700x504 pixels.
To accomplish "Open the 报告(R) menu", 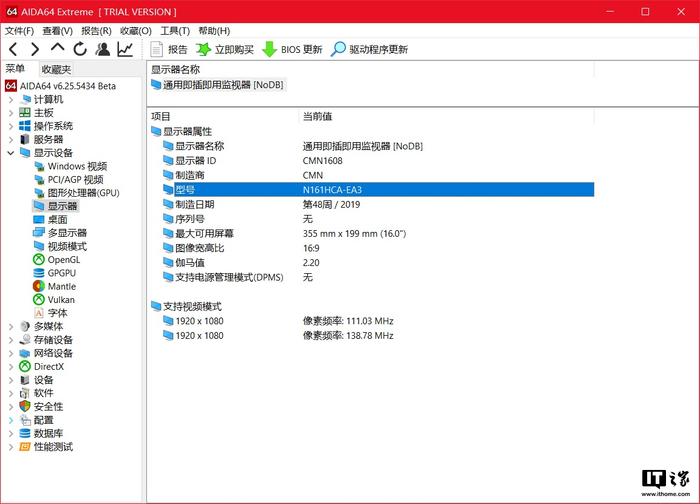I will pos(96,31).
